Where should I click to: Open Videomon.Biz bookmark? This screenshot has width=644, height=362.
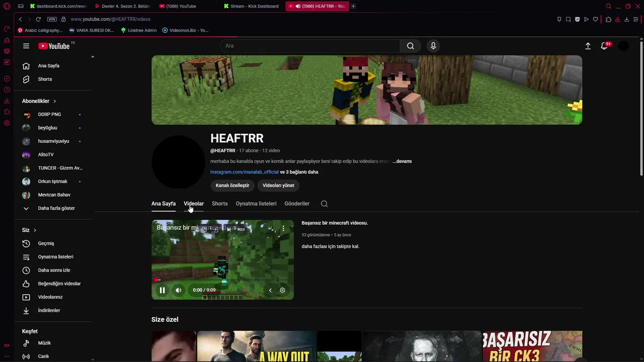coord(185,30)
